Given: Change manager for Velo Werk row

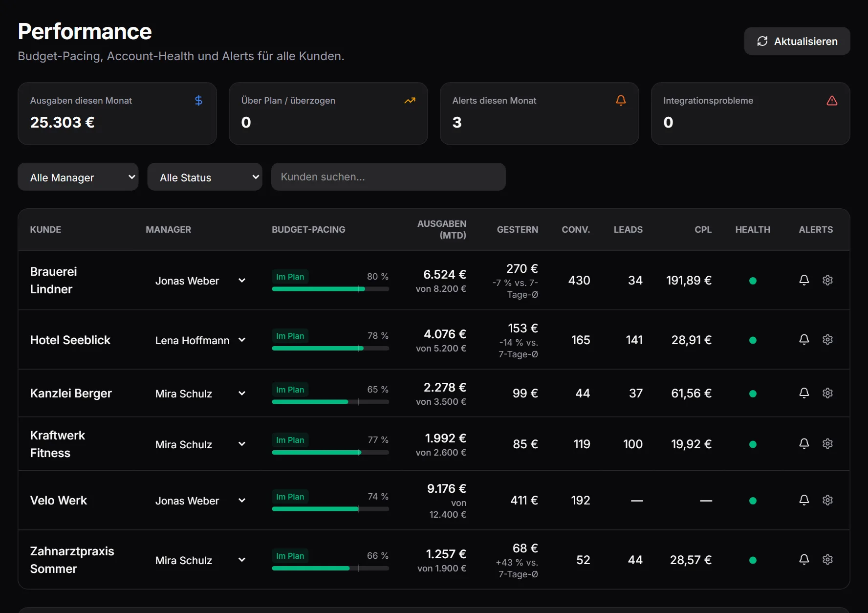Looking at the screenshot, I should pos(200,501).
